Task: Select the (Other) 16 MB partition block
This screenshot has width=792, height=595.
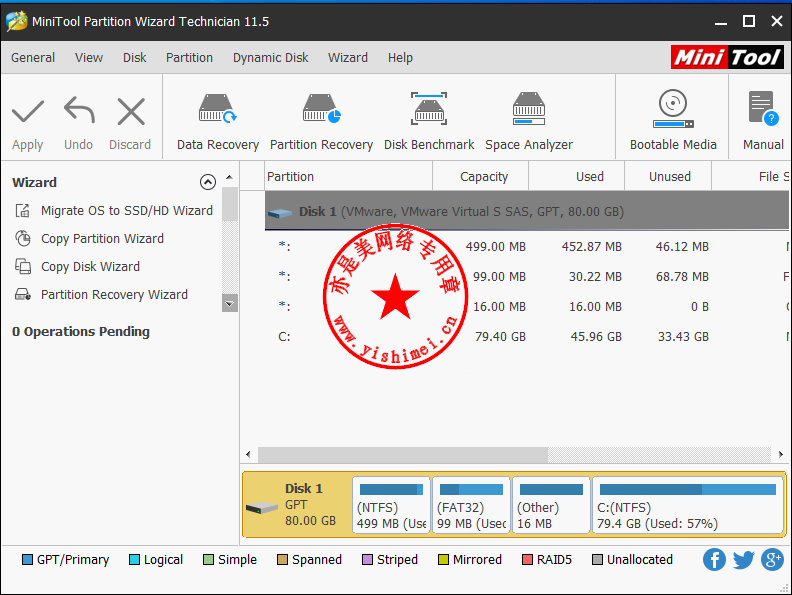Action: 551,505
